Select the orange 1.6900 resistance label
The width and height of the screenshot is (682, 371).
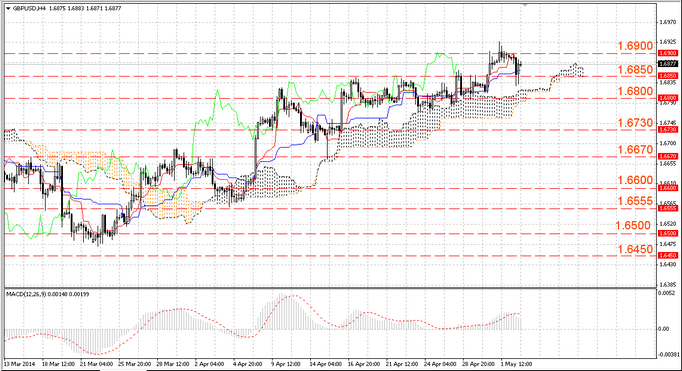click(x=635, y=46)
